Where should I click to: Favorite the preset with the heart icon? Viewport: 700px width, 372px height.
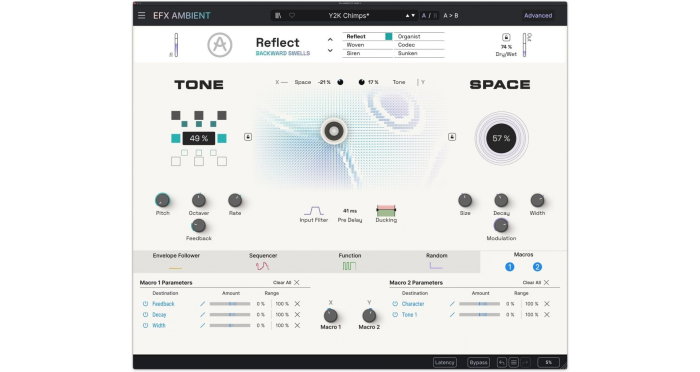click(x=292, y=16)
